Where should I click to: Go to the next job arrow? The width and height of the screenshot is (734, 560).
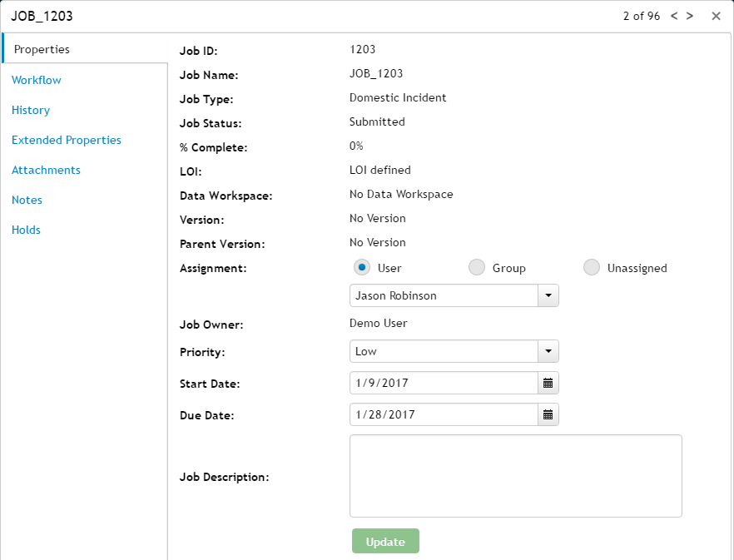tap(690, 16)
